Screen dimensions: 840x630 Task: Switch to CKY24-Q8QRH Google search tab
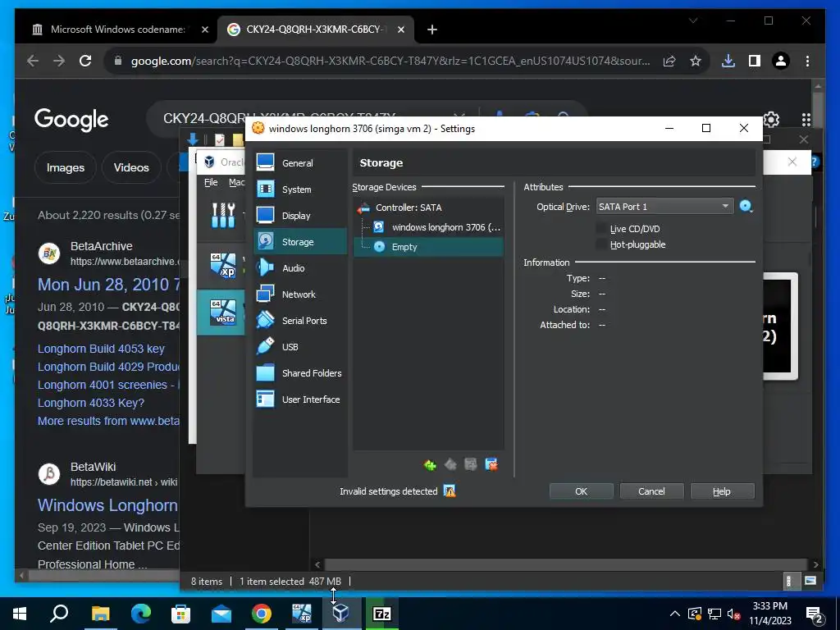coord(313,30)
